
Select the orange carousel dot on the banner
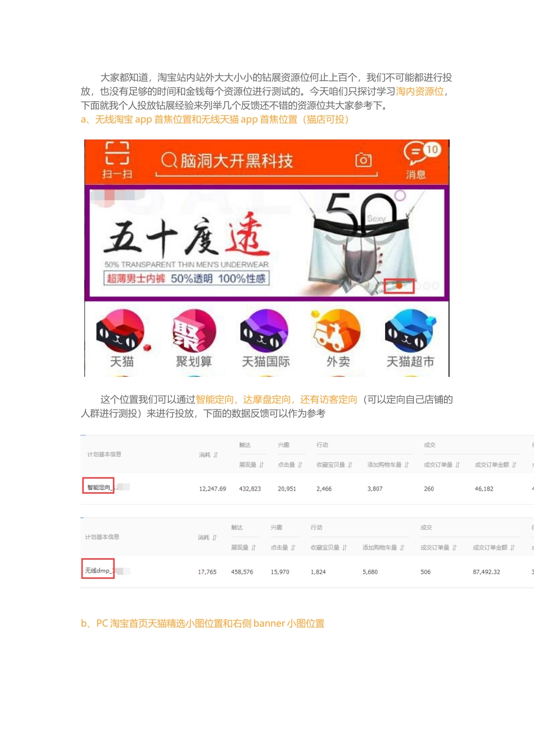click(399, 286)
